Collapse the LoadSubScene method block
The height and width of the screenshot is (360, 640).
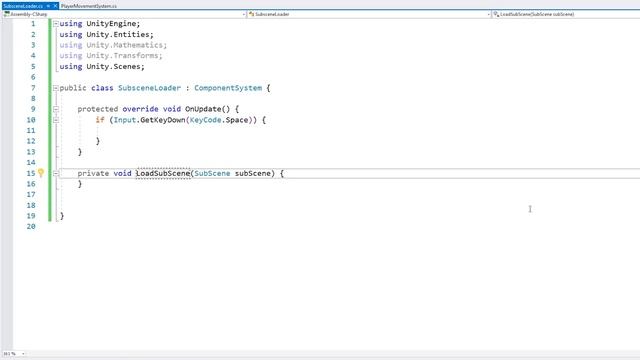[x=56, y=173]
